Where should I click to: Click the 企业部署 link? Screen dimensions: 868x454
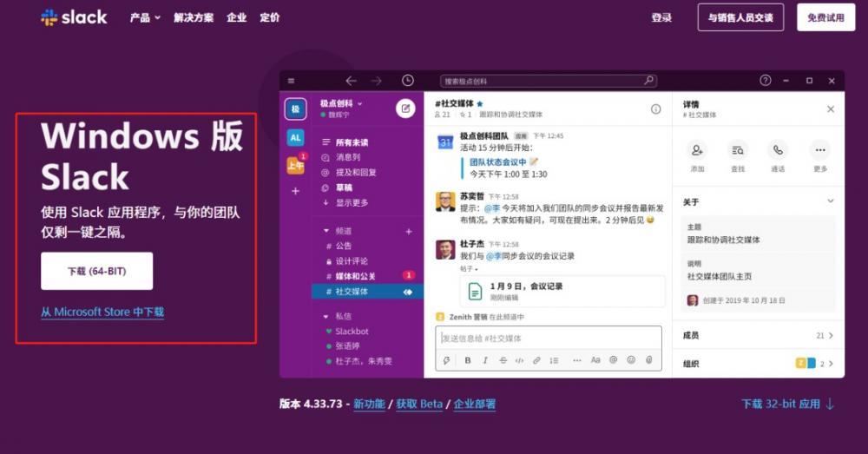pos(475,404)
